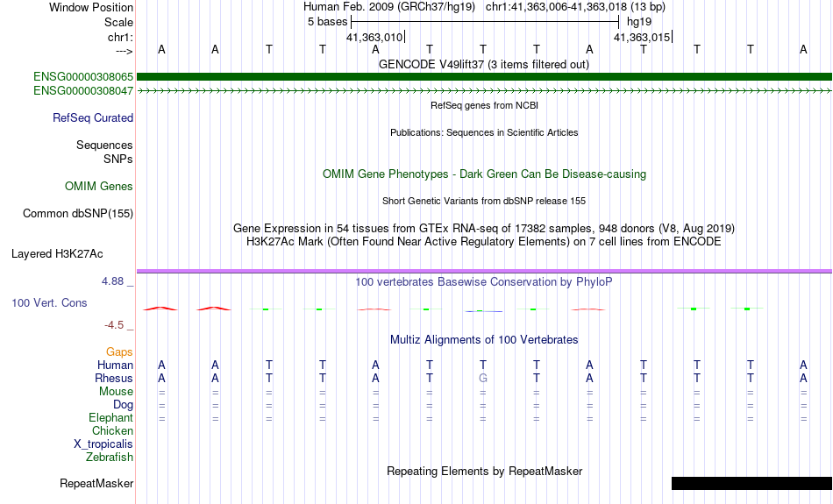Click the purple H3K27Ac signal bar
Viewport: 833px width, 504px height.
(x=485, y=271)
